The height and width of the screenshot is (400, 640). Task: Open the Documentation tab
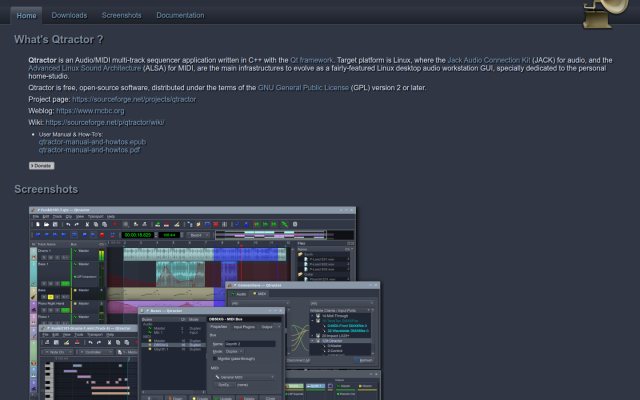(180, 16)
